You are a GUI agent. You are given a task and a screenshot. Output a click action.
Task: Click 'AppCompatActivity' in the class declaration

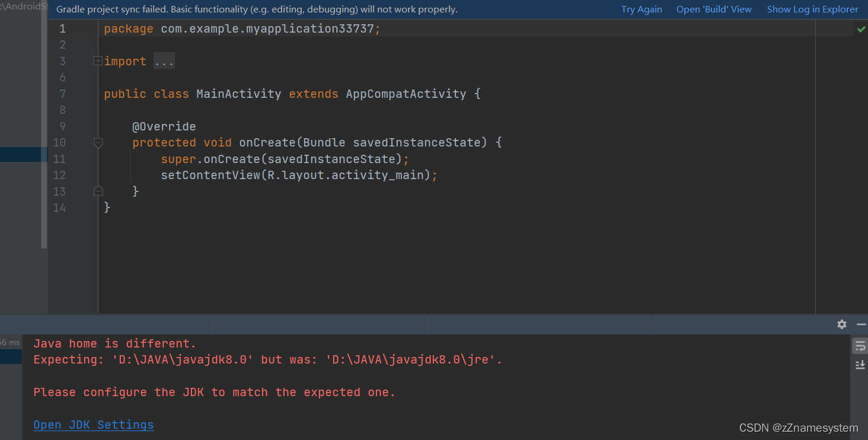click(x=406, y=94)
